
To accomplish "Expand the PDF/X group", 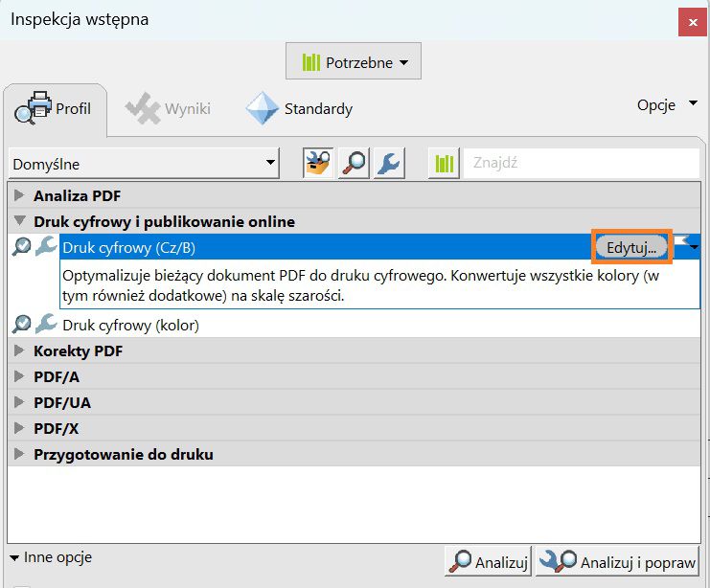I will (19, 428).
